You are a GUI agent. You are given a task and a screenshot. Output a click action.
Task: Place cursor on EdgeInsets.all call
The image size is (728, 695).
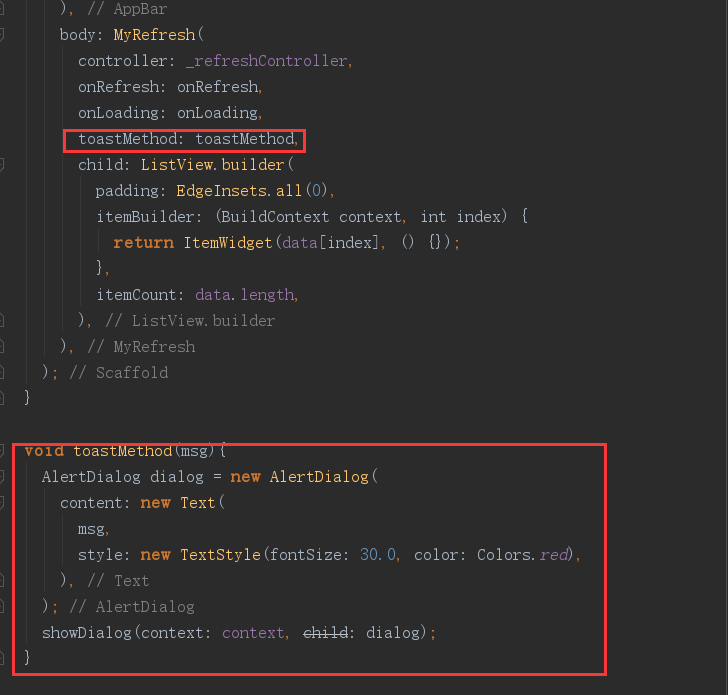pos(239,191)
